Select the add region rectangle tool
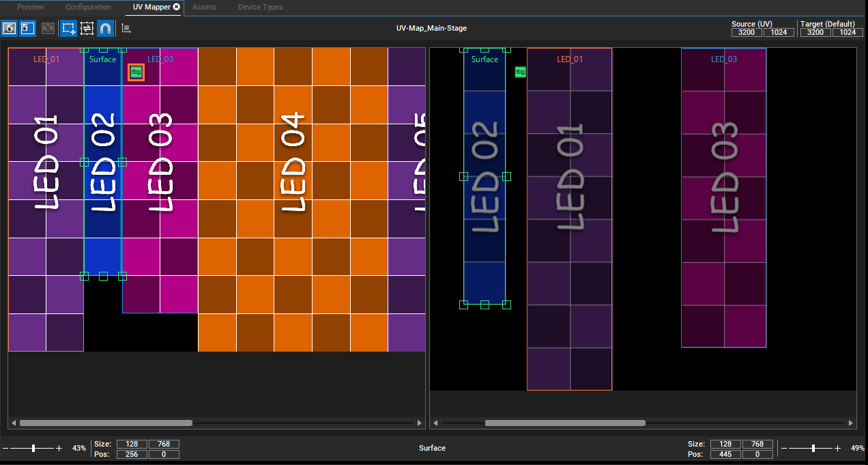 (68, 28)
